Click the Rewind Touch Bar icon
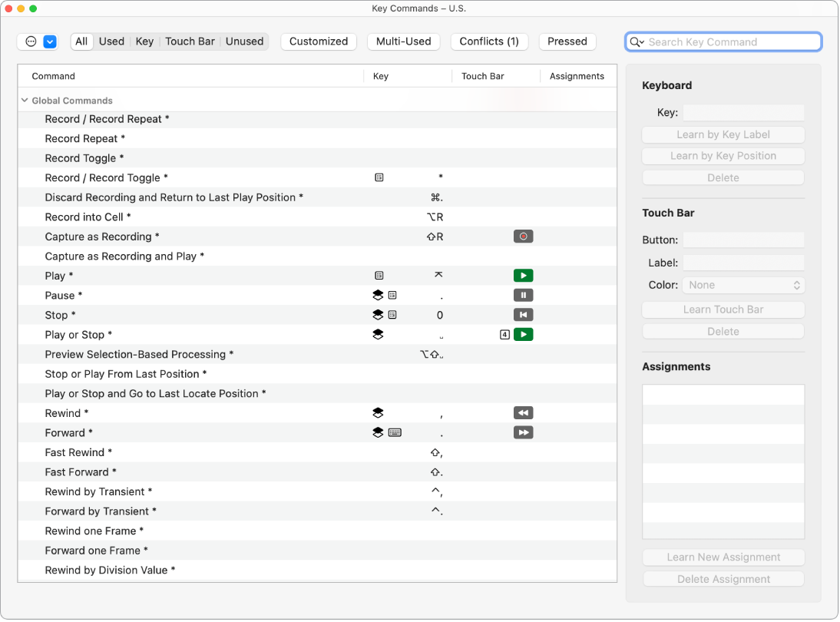 click(523, 412)
